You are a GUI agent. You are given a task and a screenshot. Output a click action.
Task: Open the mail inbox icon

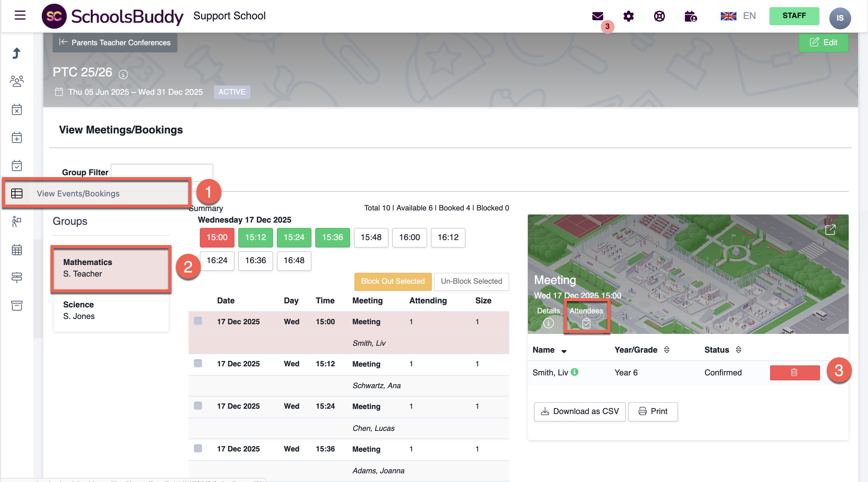click(597, 16)
